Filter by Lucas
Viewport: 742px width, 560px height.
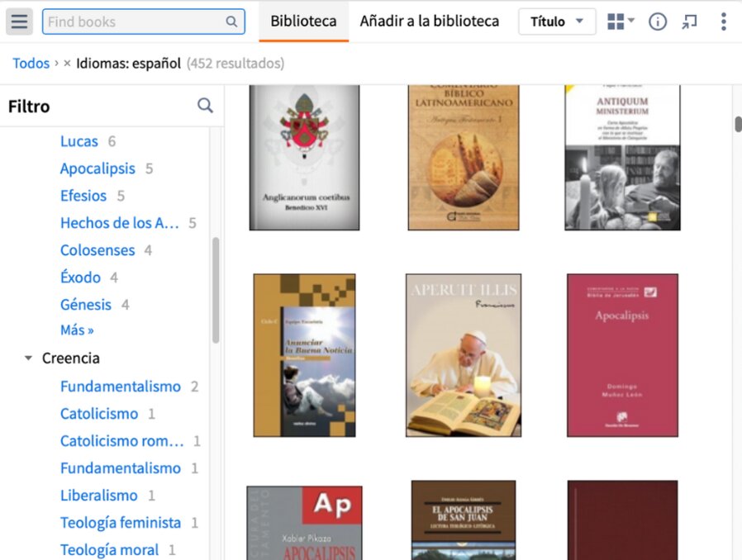(x=79, y=141)
